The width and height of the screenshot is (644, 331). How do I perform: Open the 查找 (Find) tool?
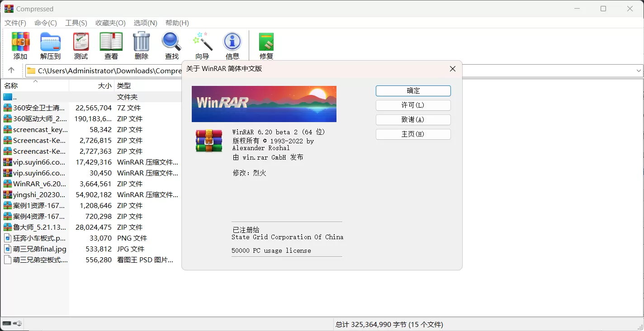click(171, 45)
